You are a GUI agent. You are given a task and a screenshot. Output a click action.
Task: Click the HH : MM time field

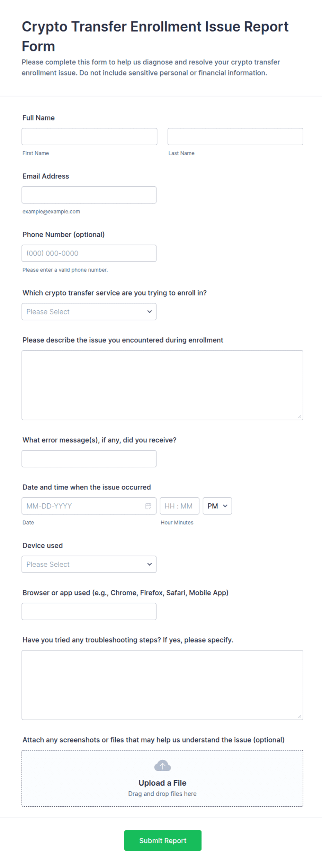coord(180,506)
